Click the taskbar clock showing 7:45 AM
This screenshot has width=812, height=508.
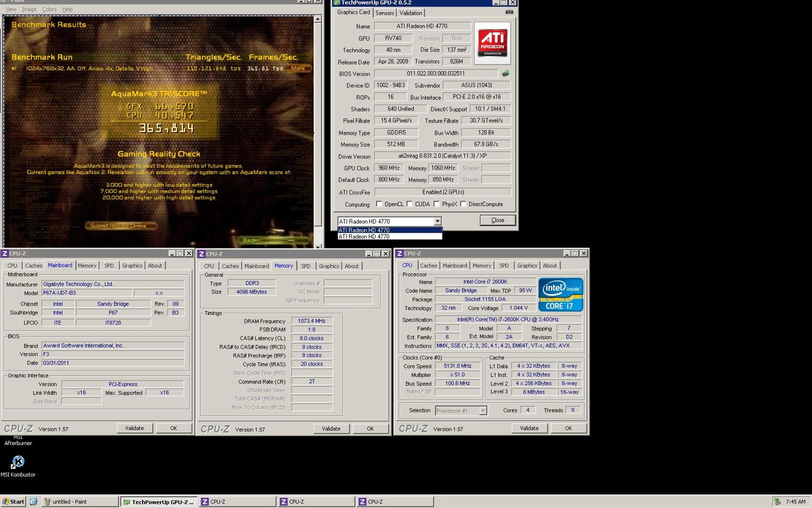pos(795,502)
